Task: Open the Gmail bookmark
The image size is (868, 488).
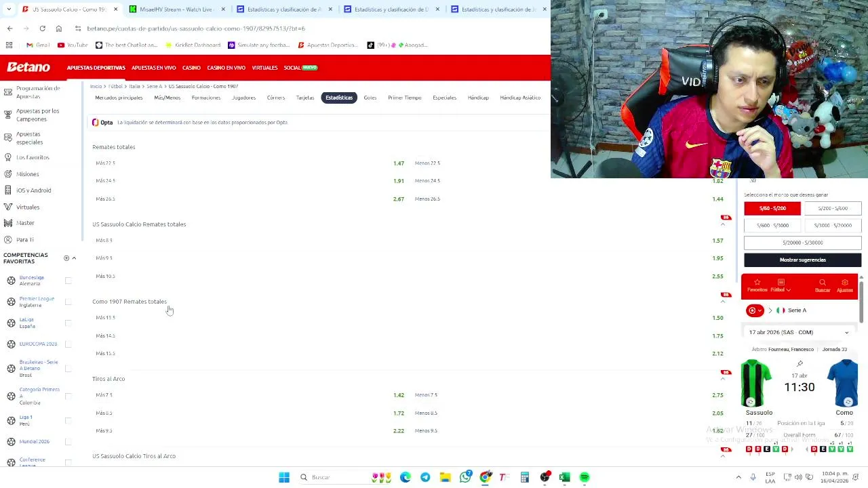Action: tap(38, 45)
